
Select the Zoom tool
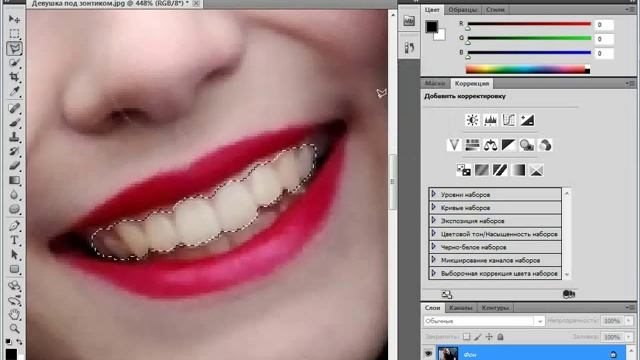point(14,329)
